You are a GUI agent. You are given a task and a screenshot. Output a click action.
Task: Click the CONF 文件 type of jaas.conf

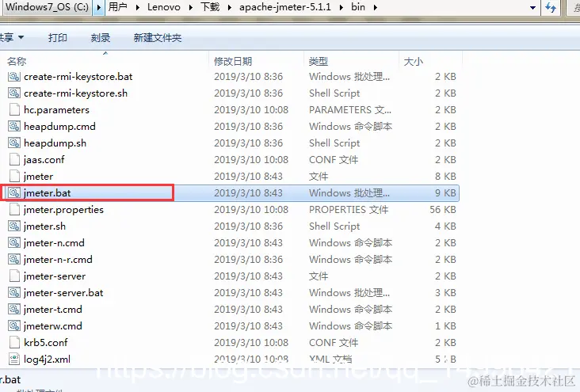[x=334, y=160]
